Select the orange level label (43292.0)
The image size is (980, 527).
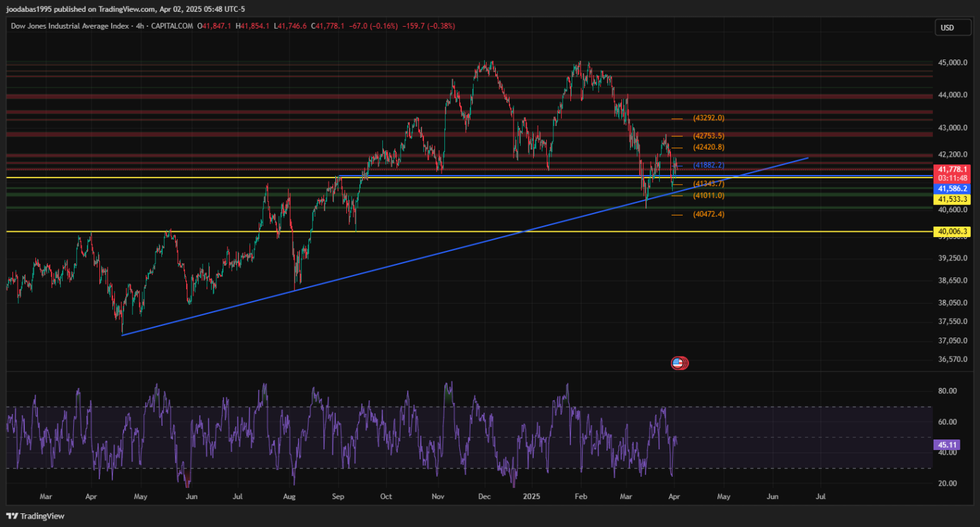(709, 118)
